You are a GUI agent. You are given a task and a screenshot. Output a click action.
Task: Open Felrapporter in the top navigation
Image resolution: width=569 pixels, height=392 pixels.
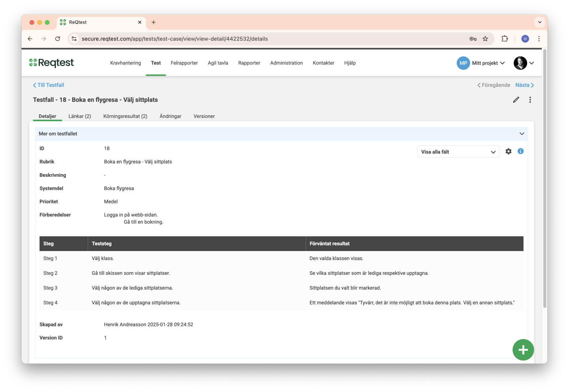point(184,63)
